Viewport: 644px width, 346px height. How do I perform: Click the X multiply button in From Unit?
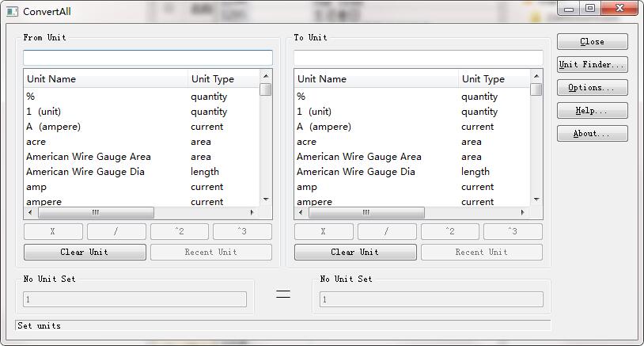click(53, 231)
